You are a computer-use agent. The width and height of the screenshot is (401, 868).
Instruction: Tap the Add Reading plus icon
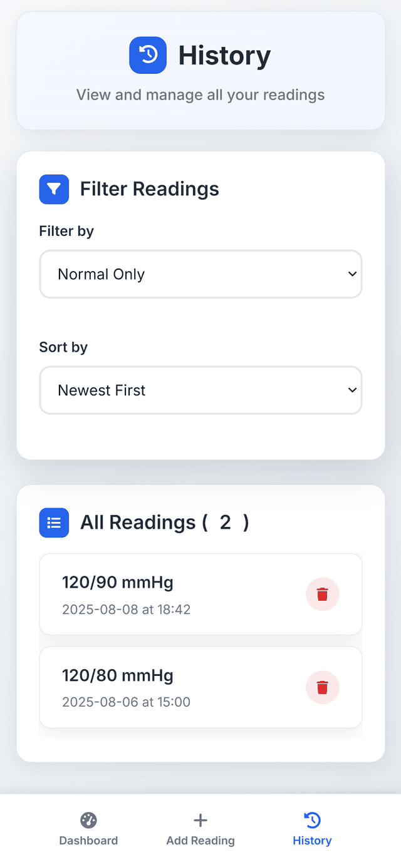(200, 819)
